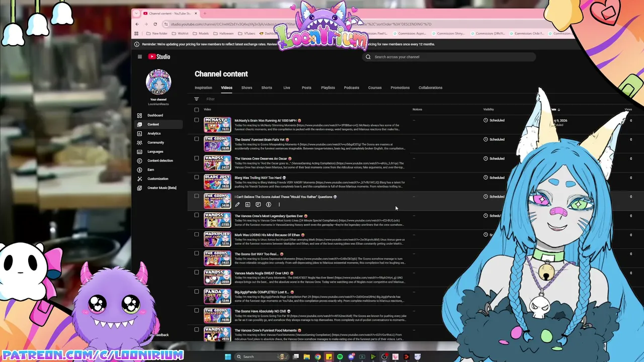Image resolution: width=644 pixels, height=362 pixels.
Task: Open Task View on the taskbar
Action: (x=296, y=357)
